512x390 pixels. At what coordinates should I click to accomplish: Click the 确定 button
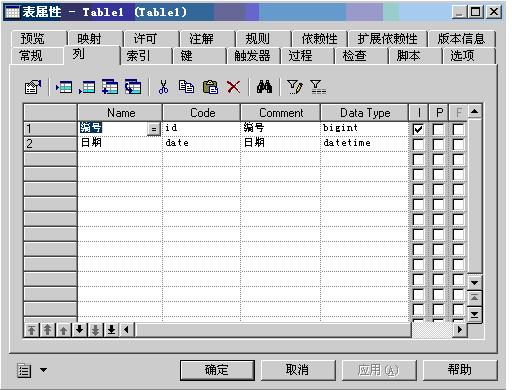click(x=217, y=370)
